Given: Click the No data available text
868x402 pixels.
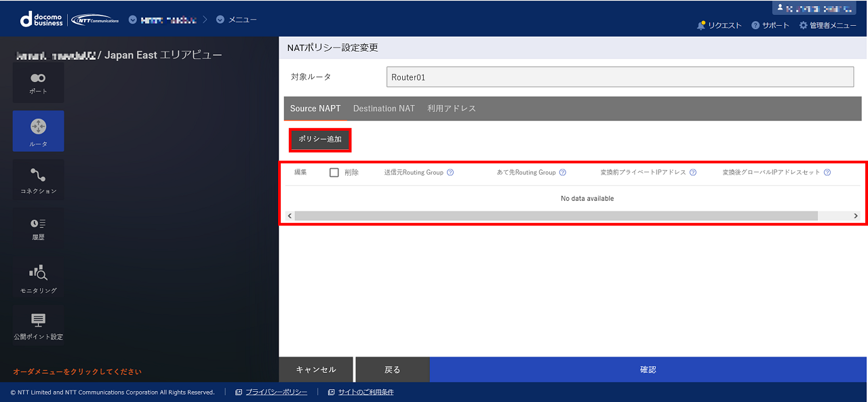Looking at the screenshot, I should coord(587,199).
